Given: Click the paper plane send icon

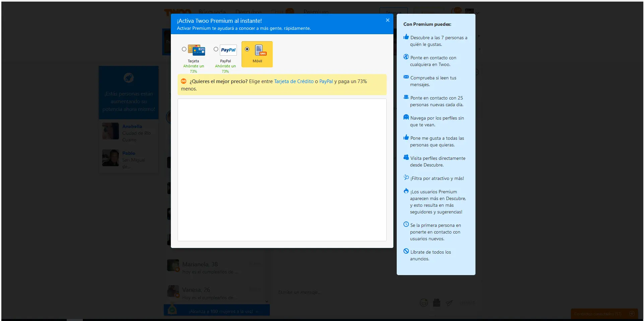Looking at the screenshot, I should 449,303.
